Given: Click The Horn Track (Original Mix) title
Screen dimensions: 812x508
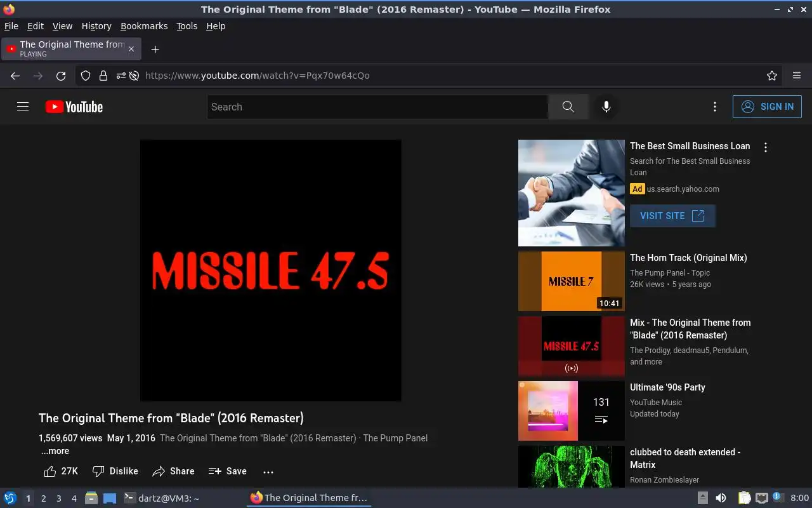Looking at the screenshot, I should pos(688,258).
